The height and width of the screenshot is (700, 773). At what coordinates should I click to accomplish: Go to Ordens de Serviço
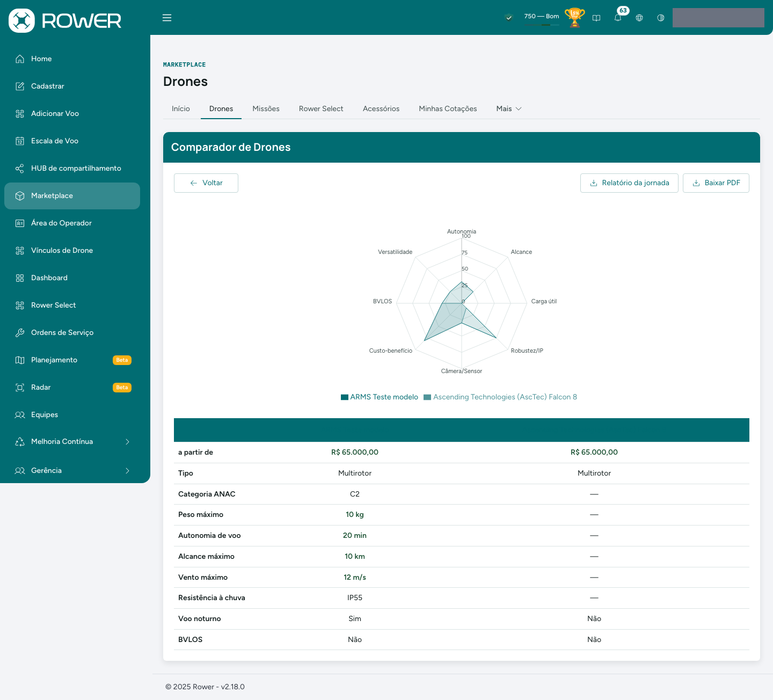point(72,333)
